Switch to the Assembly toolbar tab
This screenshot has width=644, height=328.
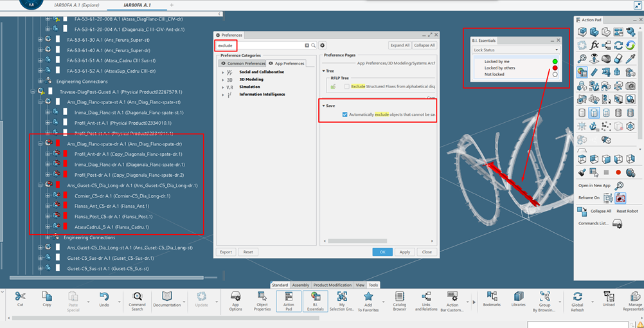click(x=300, y=285)
